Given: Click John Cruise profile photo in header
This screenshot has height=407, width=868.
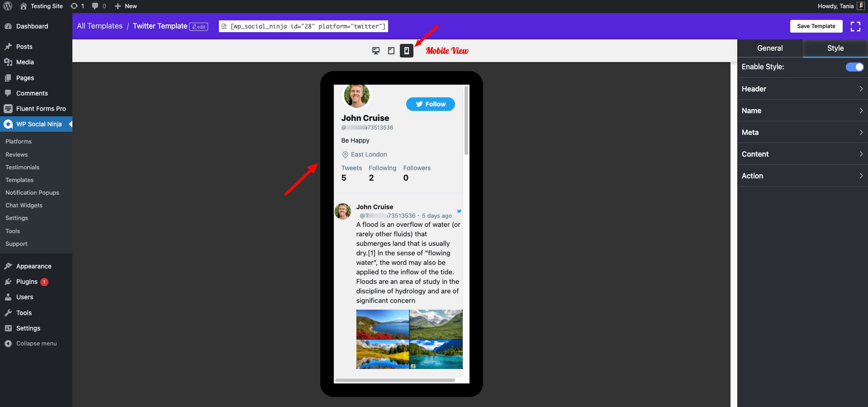Looking at the screenshot, I should coord(357,96).
